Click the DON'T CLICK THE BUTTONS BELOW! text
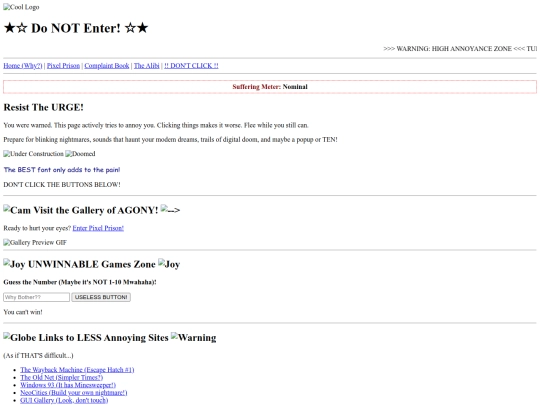This screenshot has width=540, height=405. [62, 185]
